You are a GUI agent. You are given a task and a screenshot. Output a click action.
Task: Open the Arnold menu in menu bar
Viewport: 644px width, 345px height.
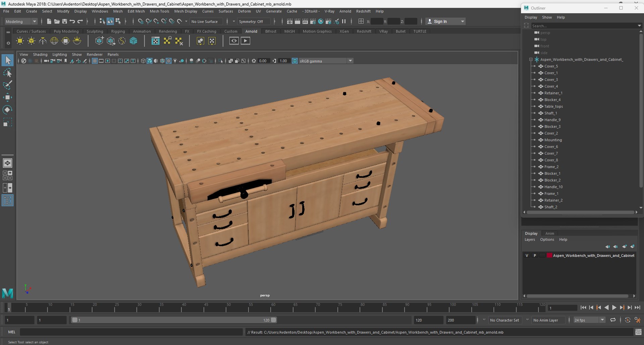[x=345, y=11]
